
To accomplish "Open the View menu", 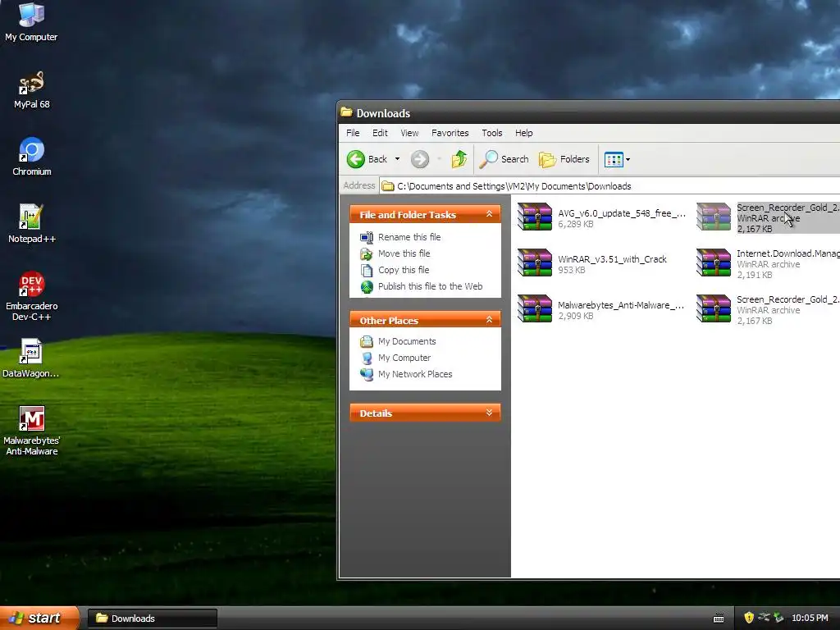I will coord(410,133).
